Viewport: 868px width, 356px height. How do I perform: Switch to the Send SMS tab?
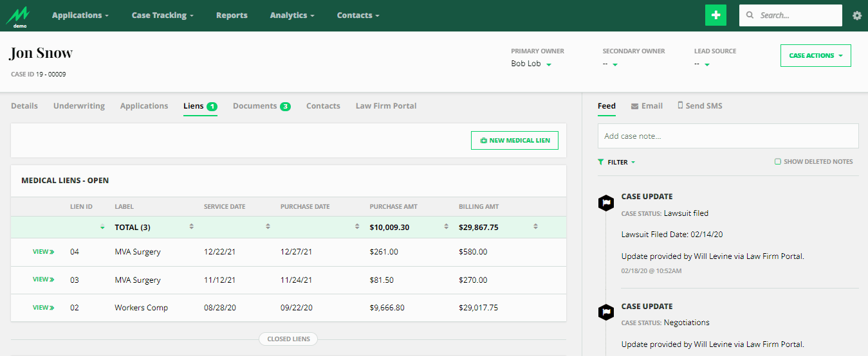pos(699,106)
